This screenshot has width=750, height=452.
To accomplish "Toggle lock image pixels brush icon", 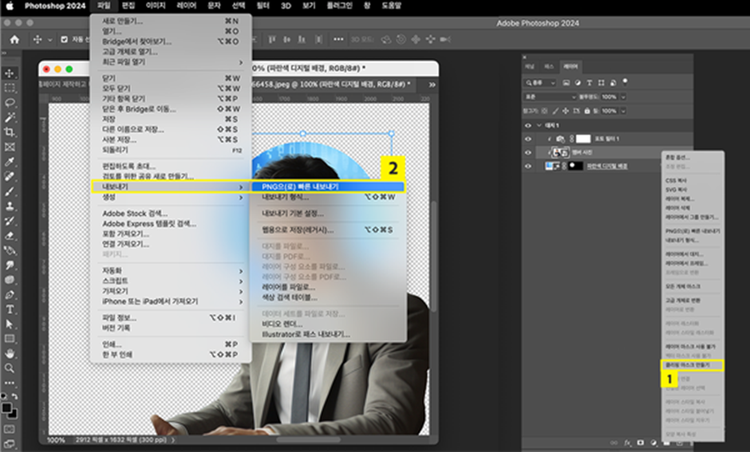I will point(555,111).
